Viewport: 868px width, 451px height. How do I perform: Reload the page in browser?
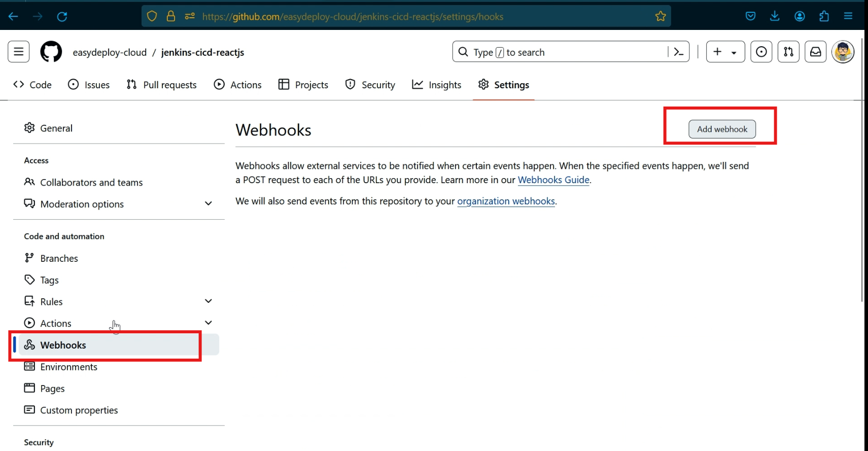coord(62,16)
